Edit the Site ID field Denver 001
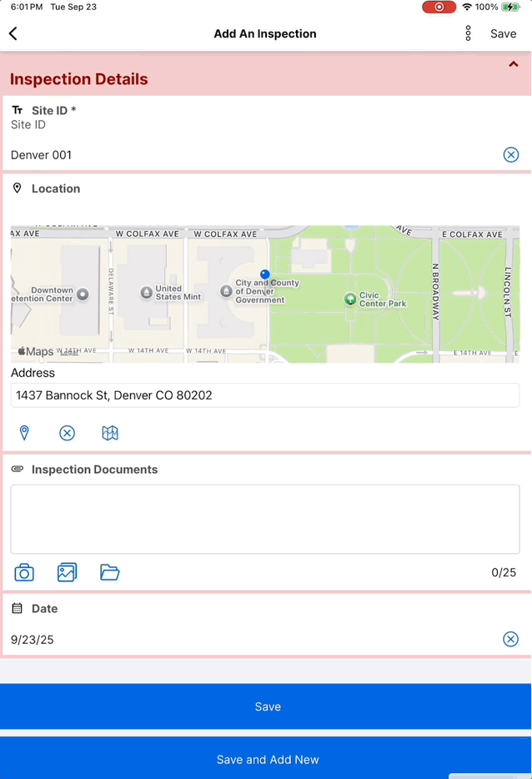532x779 pixels. pos(253,155)
